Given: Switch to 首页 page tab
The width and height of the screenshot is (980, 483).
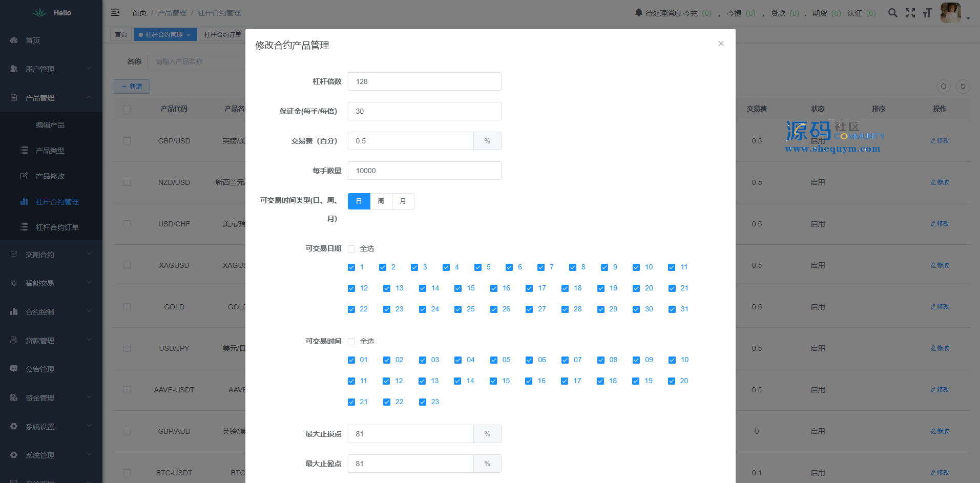Looking at the screenshot, I should [x=121, y=34].
